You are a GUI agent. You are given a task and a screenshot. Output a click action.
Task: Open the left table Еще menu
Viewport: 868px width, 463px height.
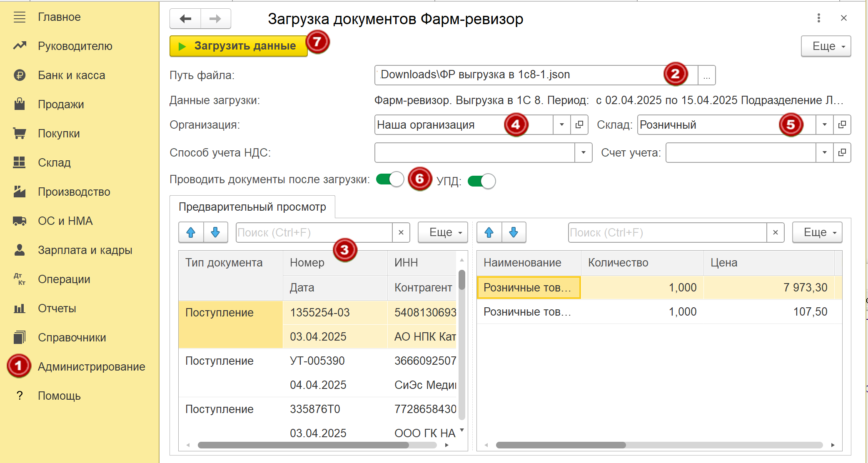(x=443, y=232)
